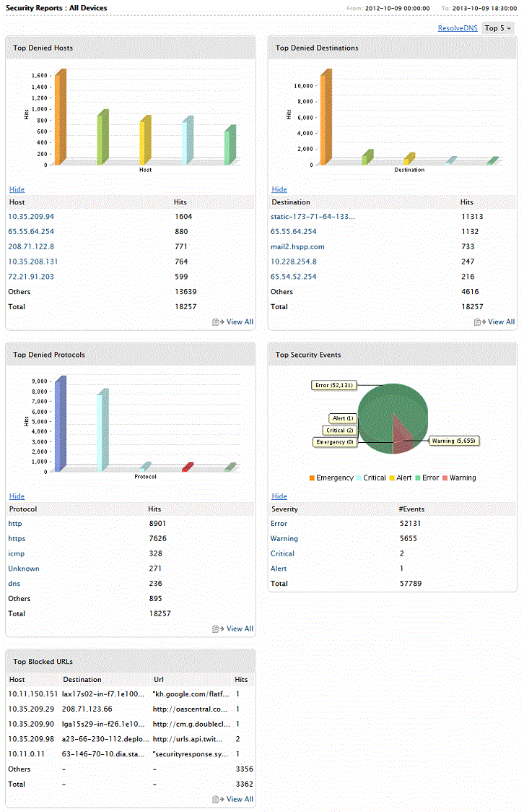Viewport: 524px width, 812px height.
Task: Open host 208.71.122.8
Action: (31, 246)
